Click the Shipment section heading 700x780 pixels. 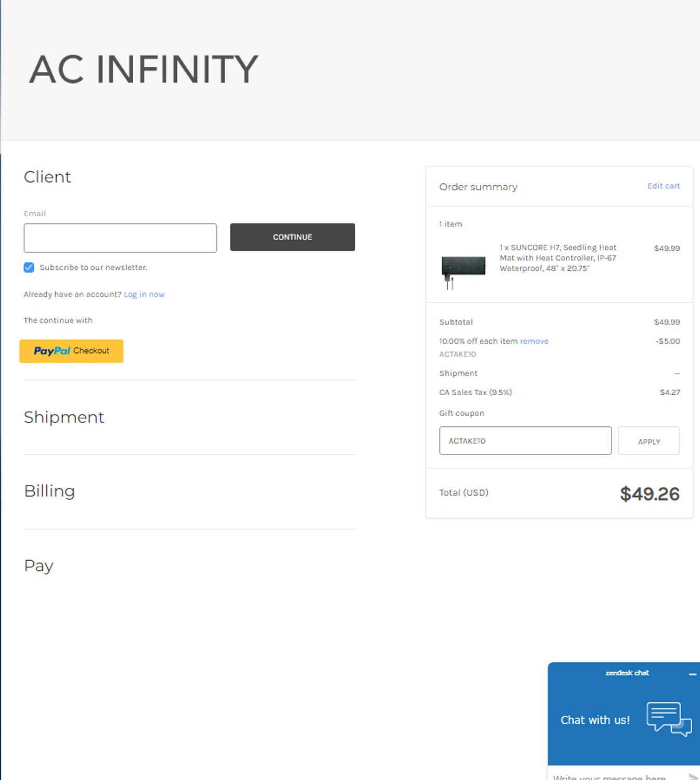64,417
